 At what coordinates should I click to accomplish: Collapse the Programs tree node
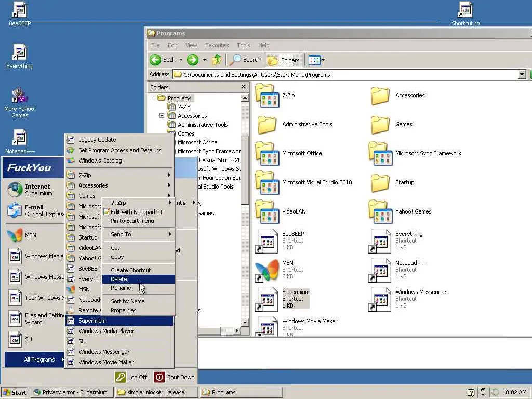(x=152, y=98)
